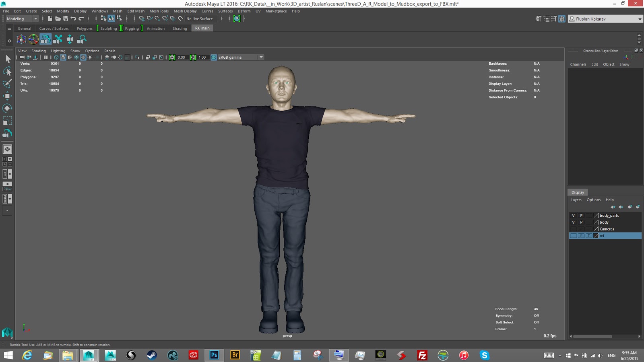Image resolution: width=644 pixels, height=362 pixels.
Task: Click the Save Scene icon
Action: pos(66,19)
